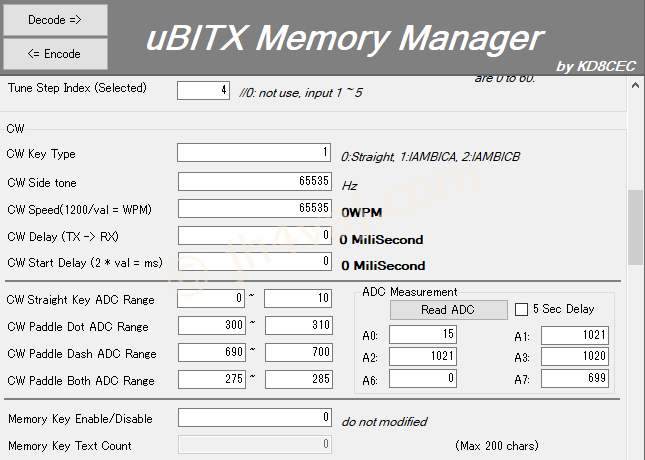Click Straight Key ADC Range upper field
645x460 pixels.
pyautogui.click(x=298, y=298)
